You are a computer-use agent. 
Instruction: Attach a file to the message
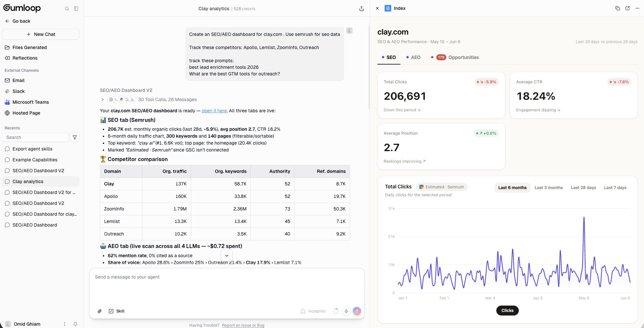pyautogui.click(x=100, y=311)
